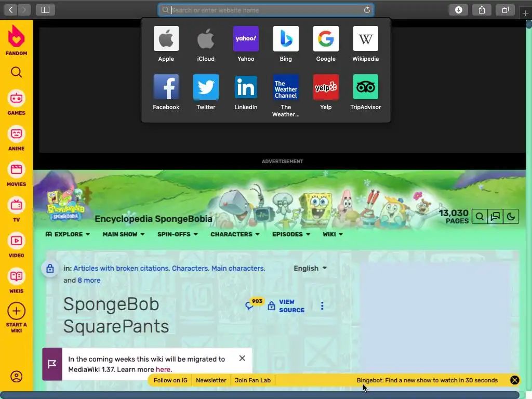Open the TV section in Fandom sidebar
Screen dimensions: 532x399
tap(16, 209)
